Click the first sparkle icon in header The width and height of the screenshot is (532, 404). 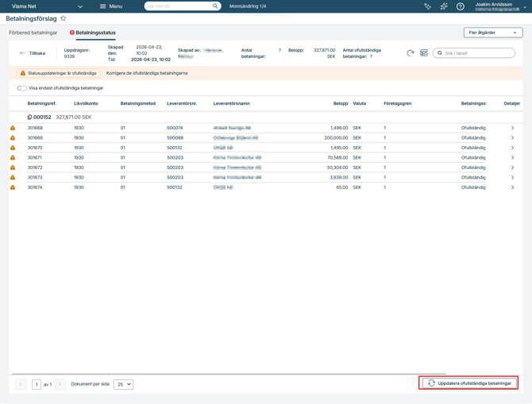coord(427,6)
